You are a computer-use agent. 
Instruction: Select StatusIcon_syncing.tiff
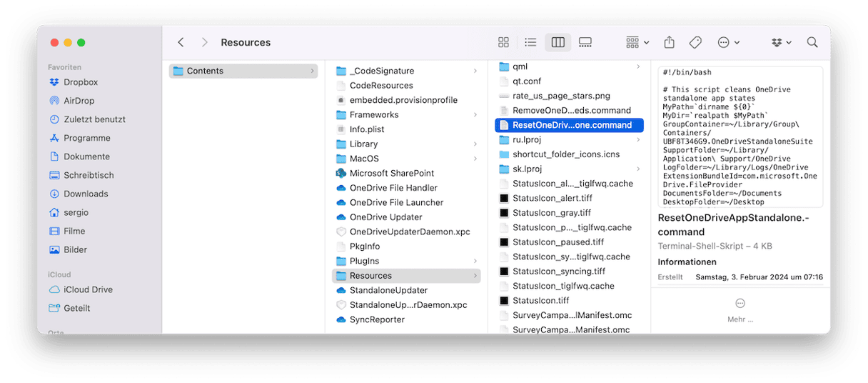pos(559,272)
